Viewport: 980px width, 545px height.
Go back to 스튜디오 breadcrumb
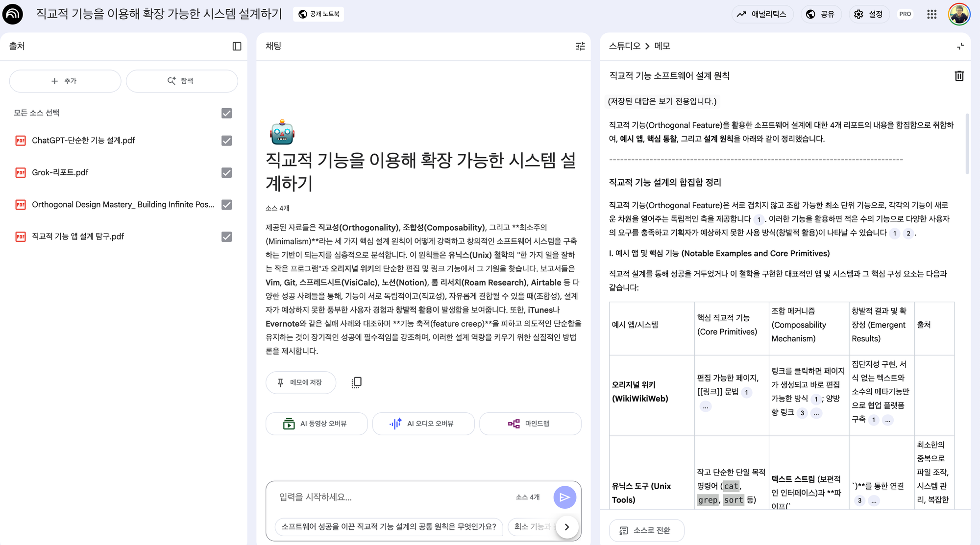[x=624, y=46]
